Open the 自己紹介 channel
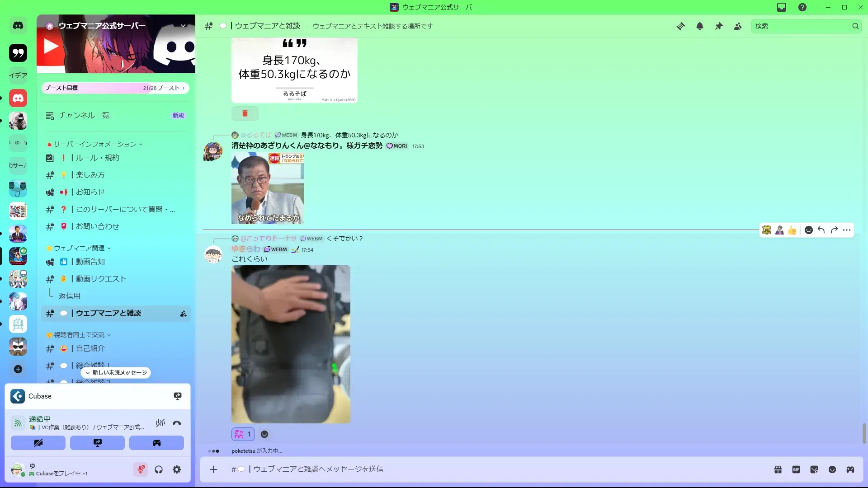868x488 pixels. (x=90, y=348)
